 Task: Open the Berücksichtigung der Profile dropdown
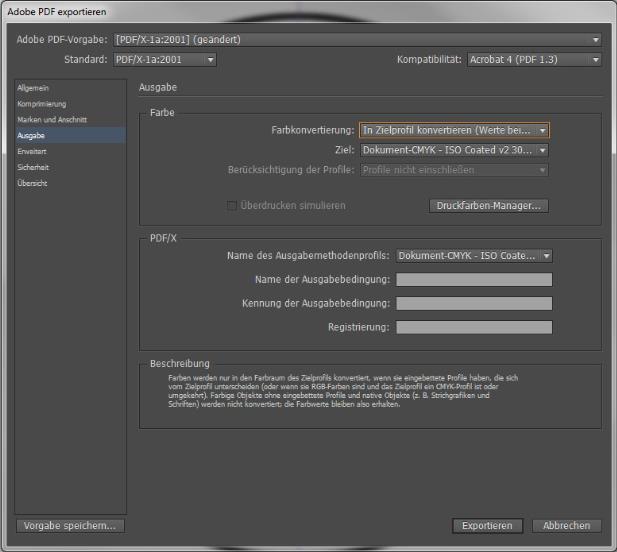click(x=454, y=170)
